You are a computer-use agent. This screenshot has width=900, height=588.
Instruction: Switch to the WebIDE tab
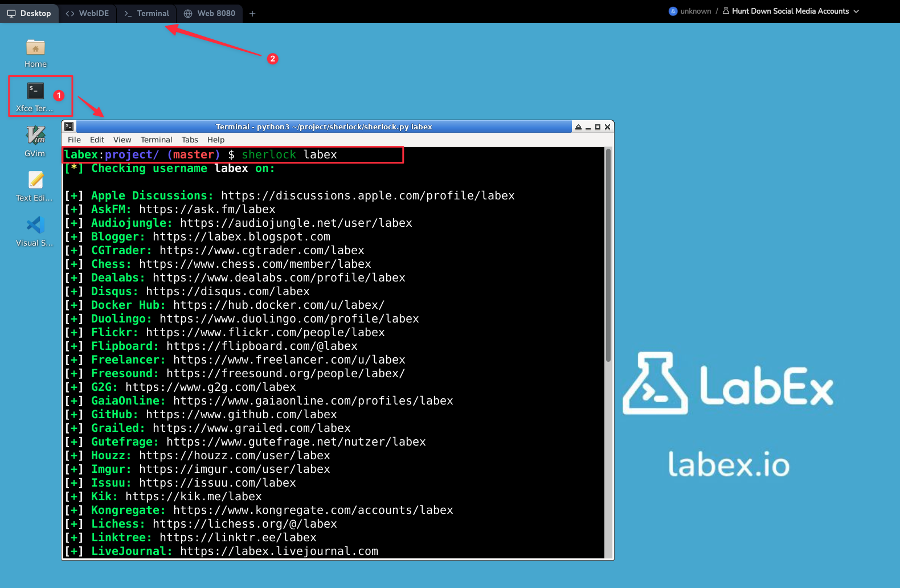click(x=87, y=13)
